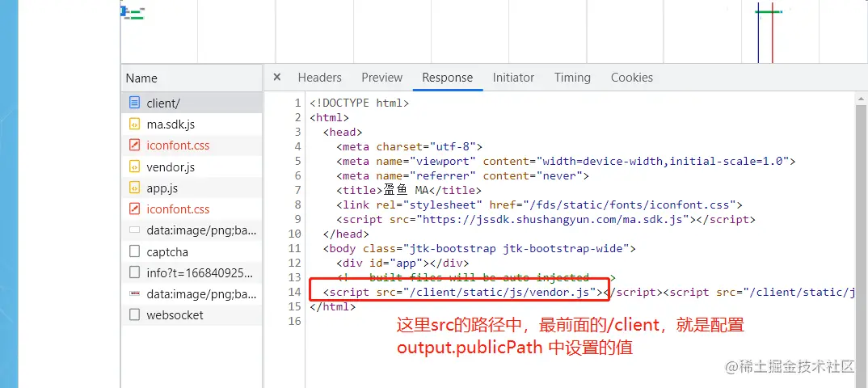Viewport: 868px width, 388px height.
Task: Click the div id app line
Action: [402, 263]
